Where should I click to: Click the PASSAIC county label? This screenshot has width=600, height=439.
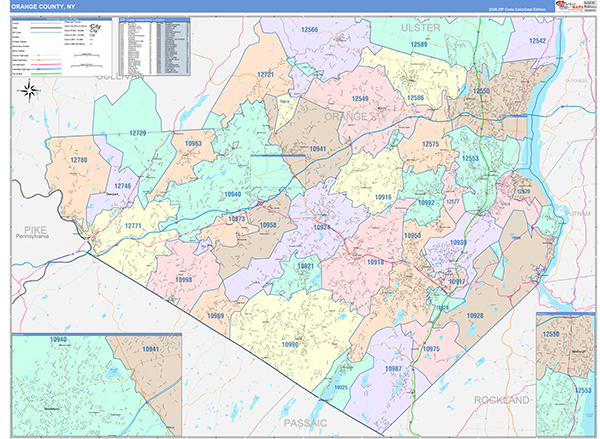(305, 423)
